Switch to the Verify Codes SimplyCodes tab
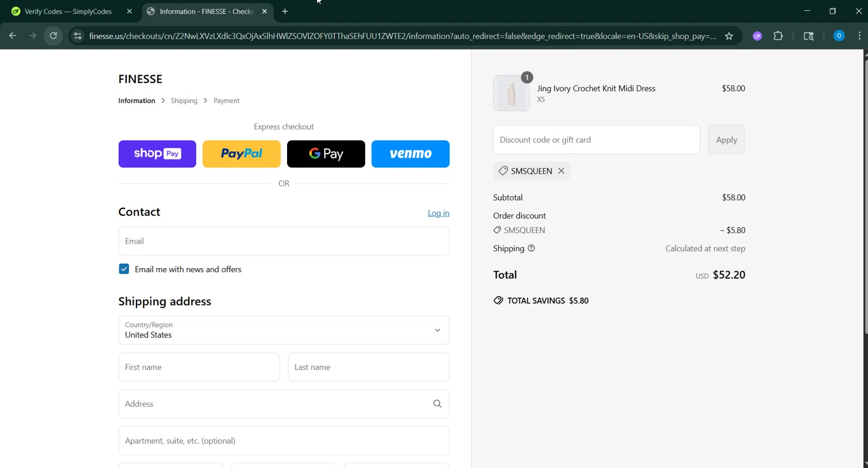Screen dimensions: 868x468 click(x=68, y=12)
